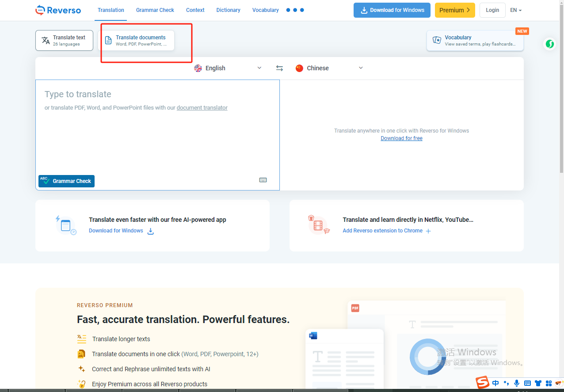Click the Download for free link
564x392 pixels.
coord(401,138)
